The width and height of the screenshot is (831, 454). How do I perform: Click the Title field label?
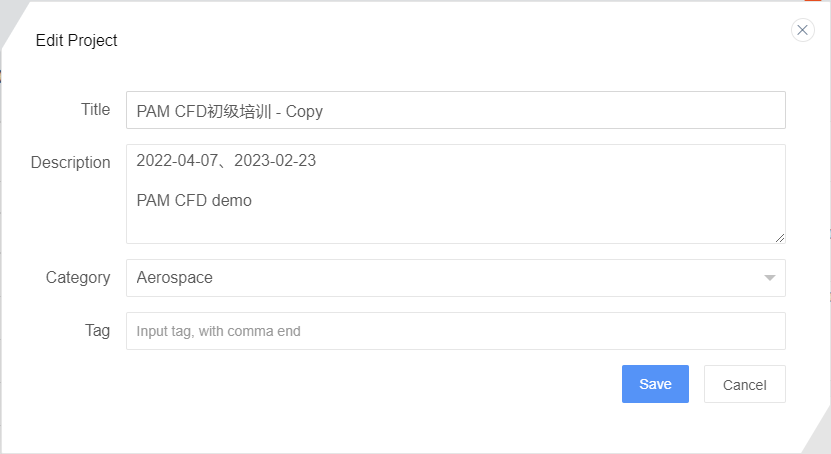click(95, 110)
